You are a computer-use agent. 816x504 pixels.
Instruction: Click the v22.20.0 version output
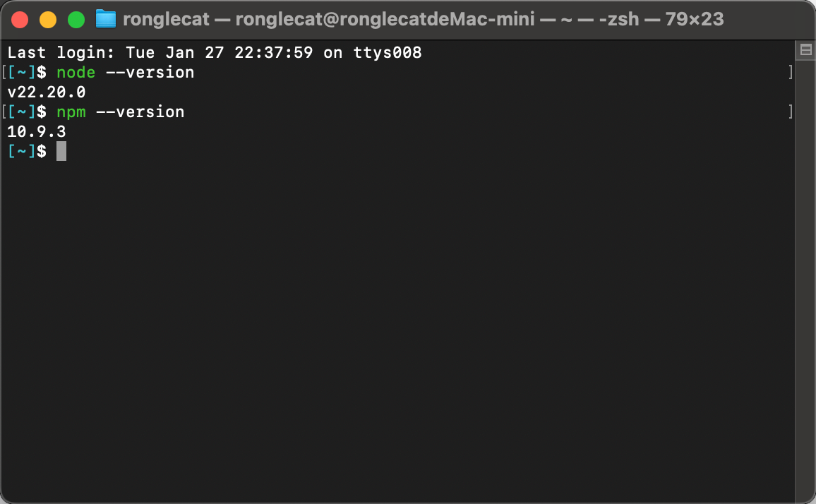tap(46, 92)
